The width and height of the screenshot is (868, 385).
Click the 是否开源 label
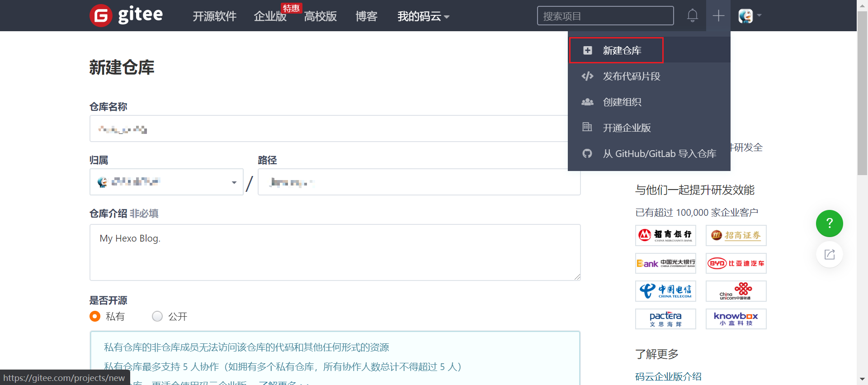[108, 300]
